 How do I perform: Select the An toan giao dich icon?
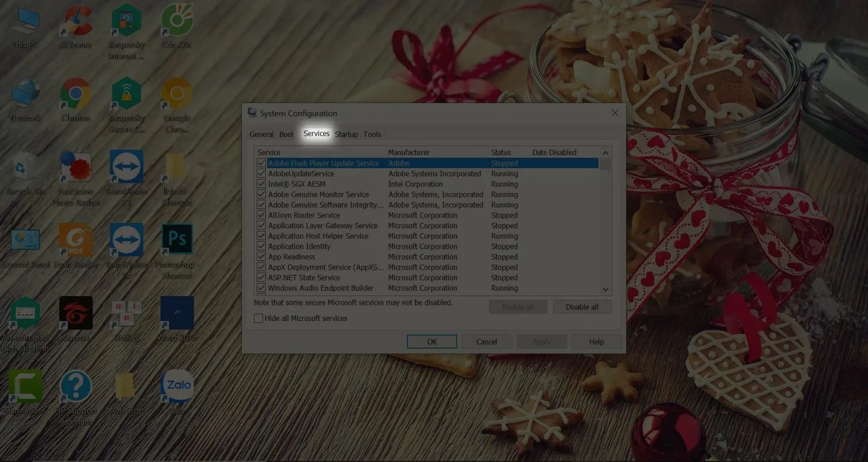click(25, 325)
